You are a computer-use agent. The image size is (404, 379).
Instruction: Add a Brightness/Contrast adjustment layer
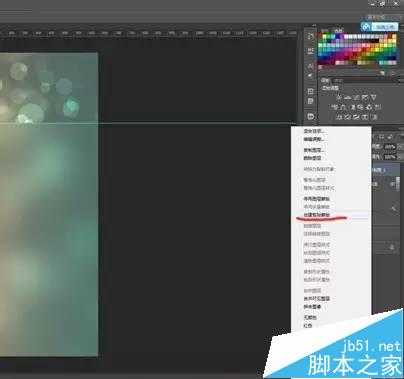tap(339, 97)
